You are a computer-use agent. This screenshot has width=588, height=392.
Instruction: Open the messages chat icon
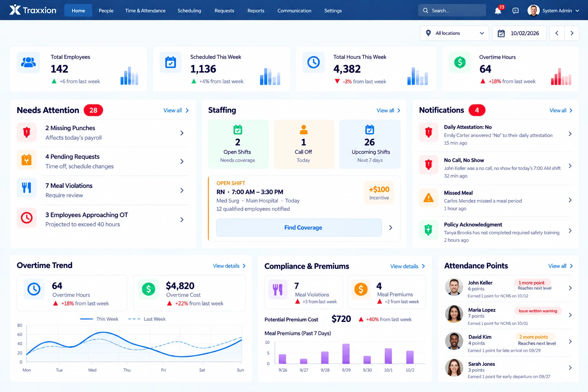(x=516, y=11)
